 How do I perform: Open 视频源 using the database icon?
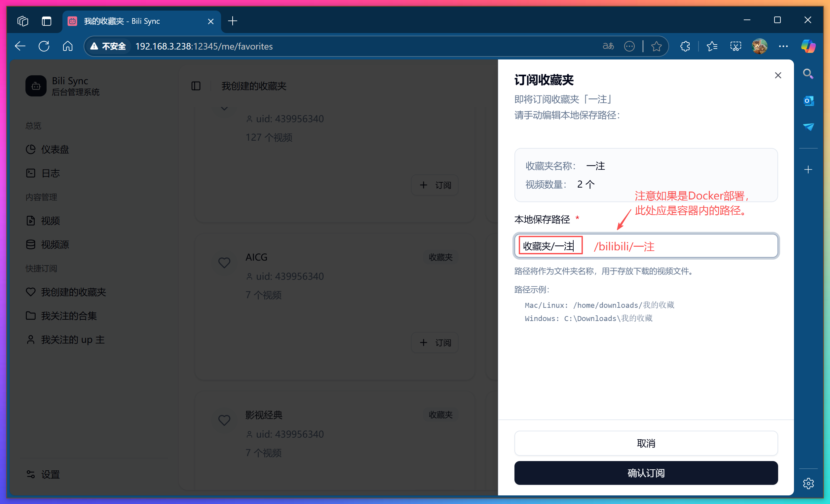coord(31,244)
